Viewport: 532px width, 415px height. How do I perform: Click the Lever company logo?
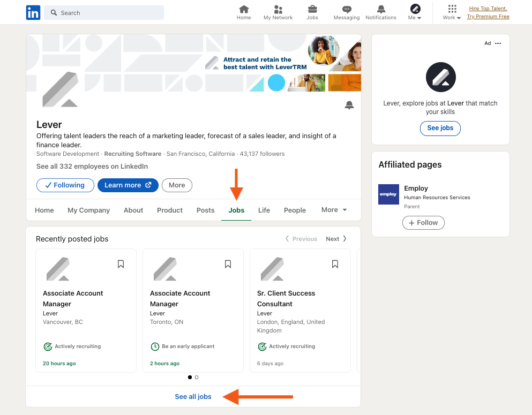[60, 89]
